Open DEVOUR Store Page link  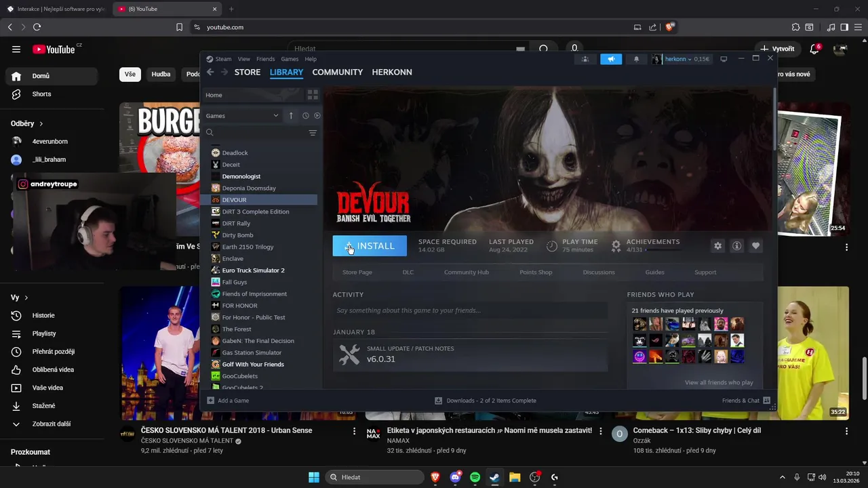(357, 272)
